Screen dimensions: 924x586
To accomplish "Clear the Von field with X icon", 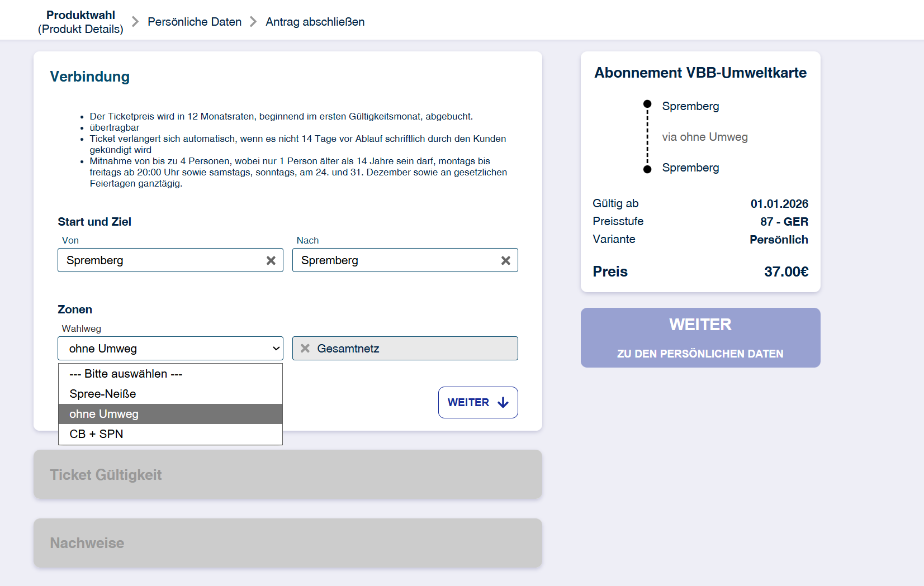I will [x=271, y=260].
